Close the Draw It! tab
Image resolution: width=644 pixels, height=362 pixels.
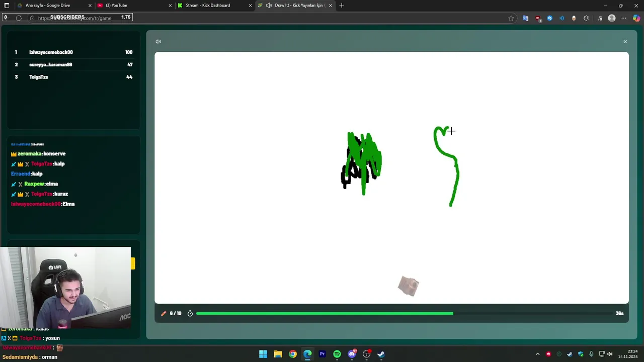tap(331, 6)
